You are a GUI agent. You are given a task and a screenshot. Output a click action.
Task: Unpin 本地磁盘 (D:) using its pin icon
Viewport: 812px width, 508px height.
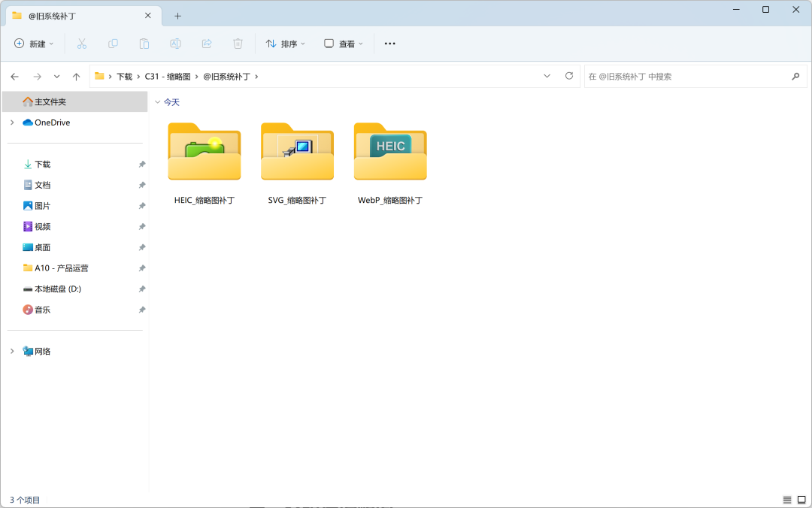(x=142, y=289)
